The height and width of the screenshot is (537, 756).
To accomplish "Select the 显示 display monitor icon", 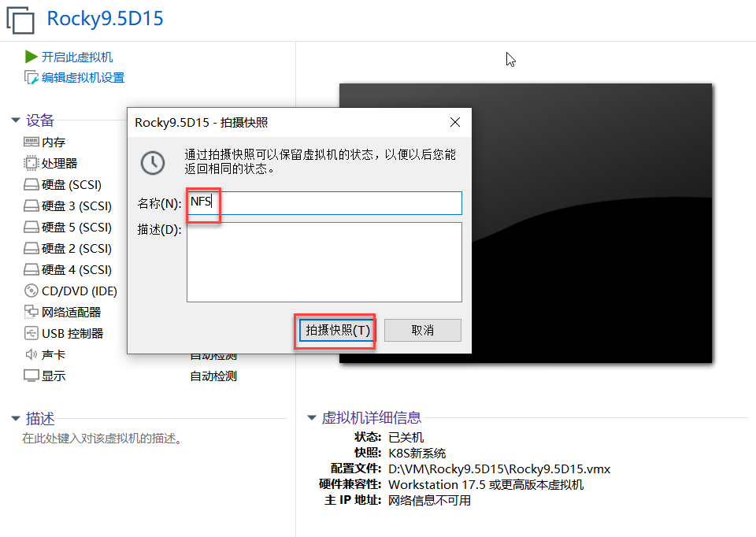I will pos(31,376).
